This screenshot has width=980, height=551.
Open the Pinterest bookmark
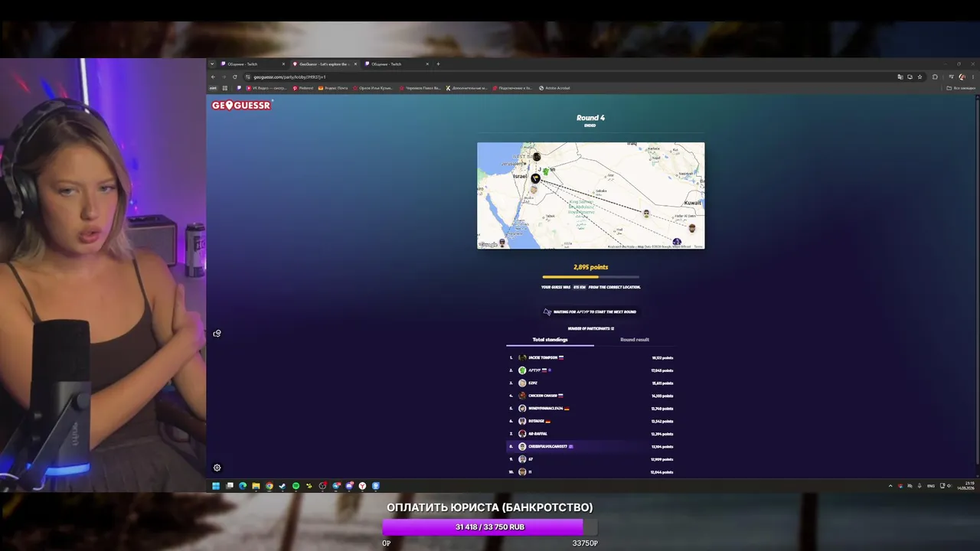303,88
